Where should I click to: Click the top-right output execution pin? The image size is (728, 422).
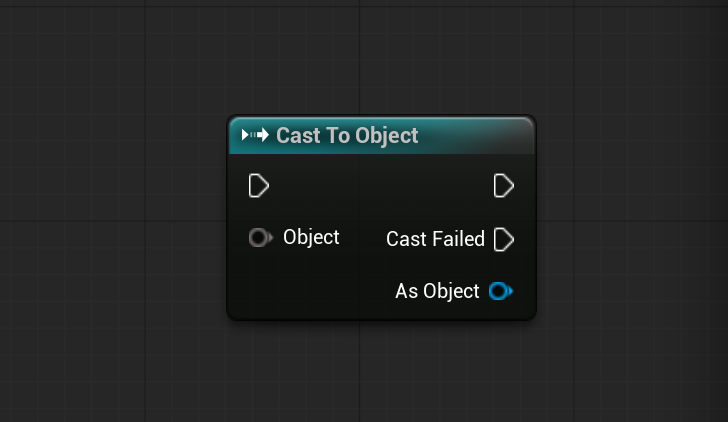point(504,186)
